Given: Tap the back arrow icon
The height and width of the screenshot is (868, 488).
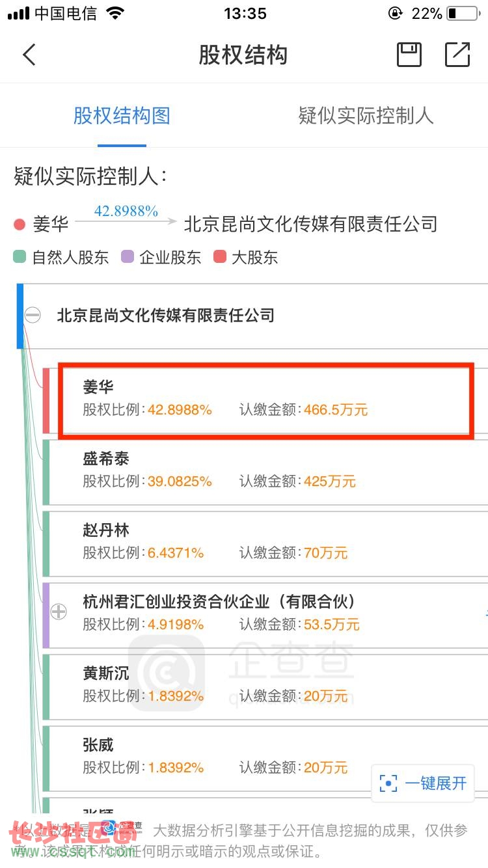Looking at the screenshot, I should click(29, 55).
